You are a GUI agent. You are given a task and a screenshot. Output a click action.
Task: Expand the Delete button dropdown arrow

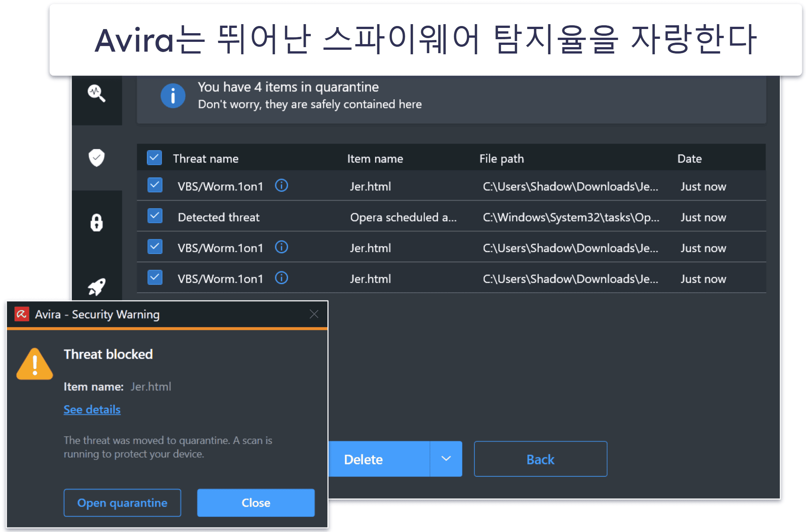[x=446, y=459]
